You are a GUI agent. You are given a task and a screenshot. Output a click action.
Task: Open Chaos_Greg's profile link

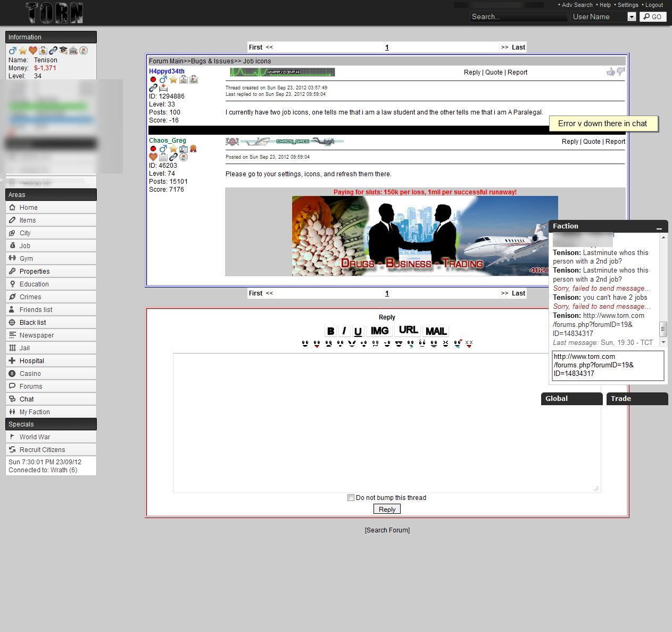(168, 141)
